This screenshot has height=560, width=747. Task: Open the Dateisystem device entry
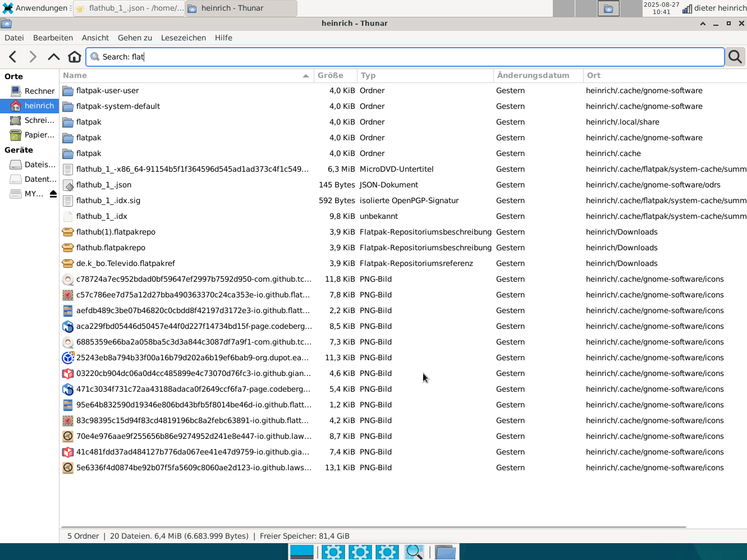point(30,164)
